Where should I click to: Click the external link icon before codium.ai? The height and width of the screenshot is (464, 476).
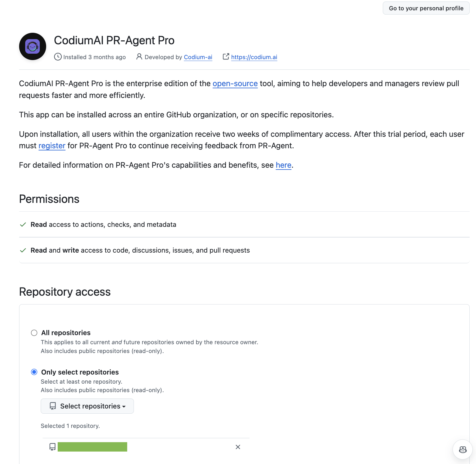pos(226,57)
